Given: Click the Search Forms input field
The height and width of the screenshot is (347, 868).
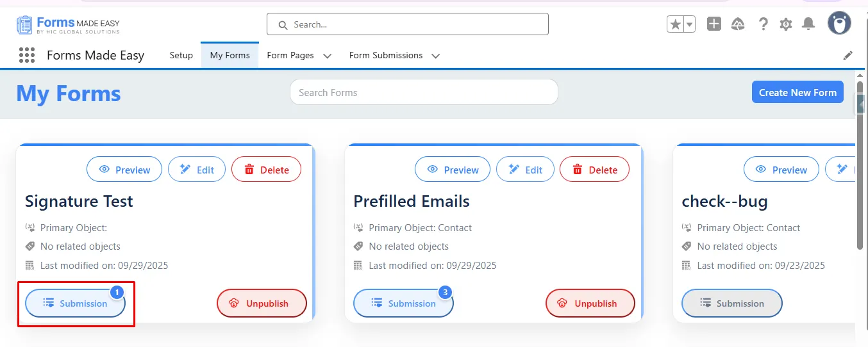Looking at the screenshot, I should tap(424, 92).
